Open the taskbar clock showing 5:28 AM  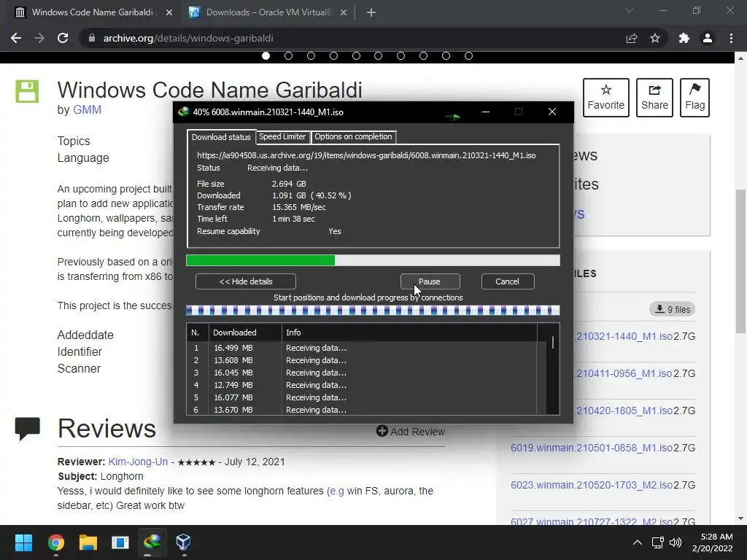pyautogui.click(x=712, y=542)
